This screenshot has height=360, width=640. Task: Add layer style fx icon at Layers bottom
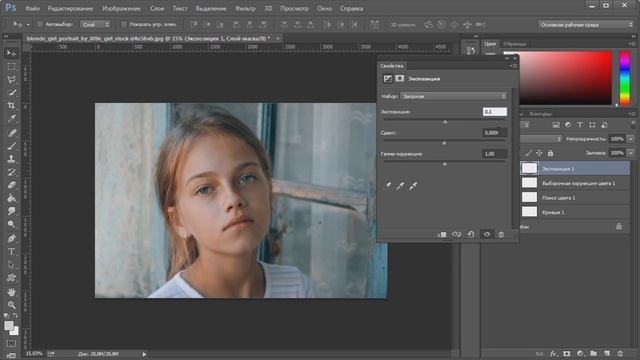[553, 353]
